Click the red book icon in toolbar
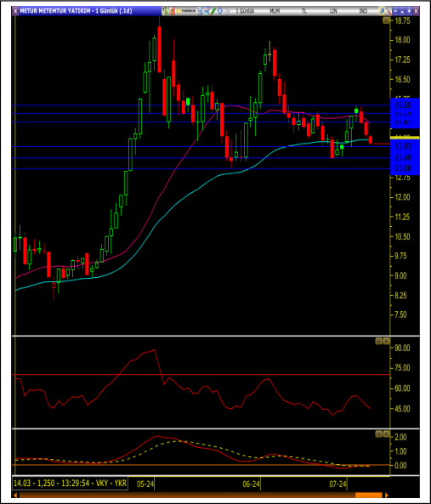 [x=172, y=11]
